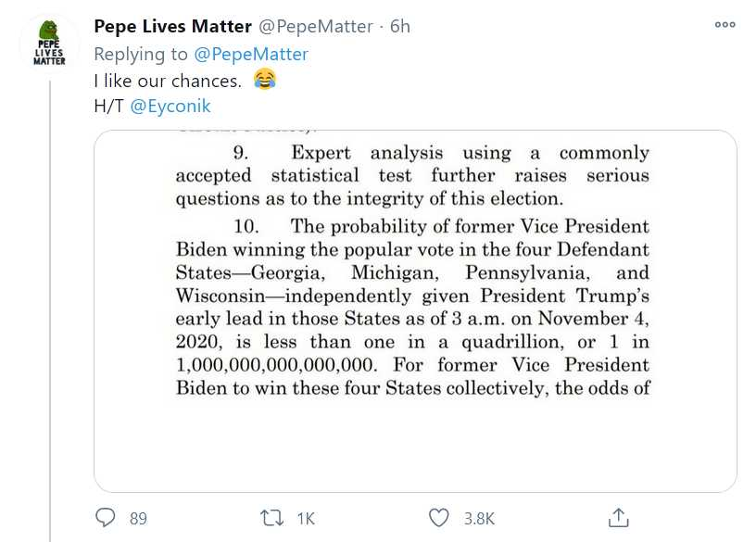Click the share upload icon

tap(620, 518)
